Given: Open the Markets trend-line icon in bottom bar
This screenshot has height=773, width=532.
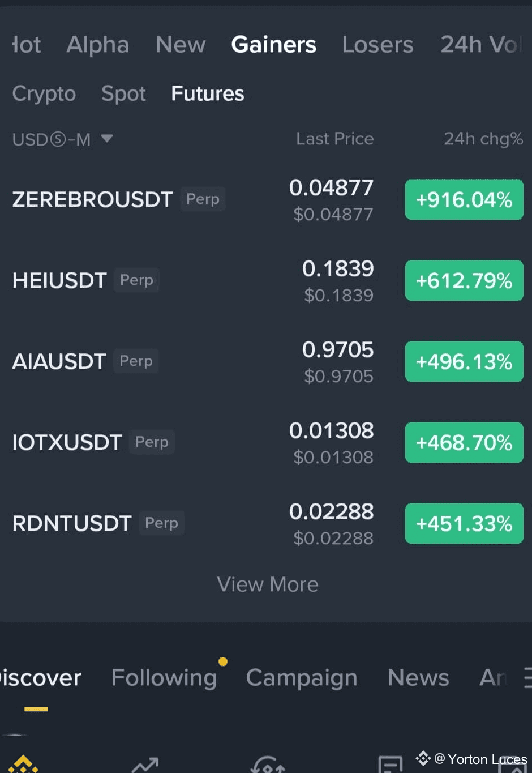Looking at the screenshot, I should click(x=145, y=765).
